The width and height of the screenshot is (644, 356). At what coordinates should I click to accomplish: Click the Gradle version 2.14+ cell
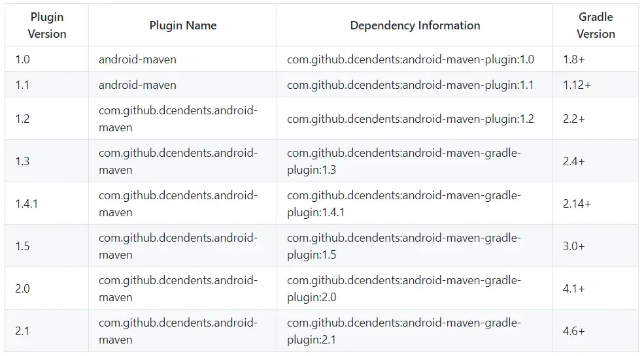577,204
